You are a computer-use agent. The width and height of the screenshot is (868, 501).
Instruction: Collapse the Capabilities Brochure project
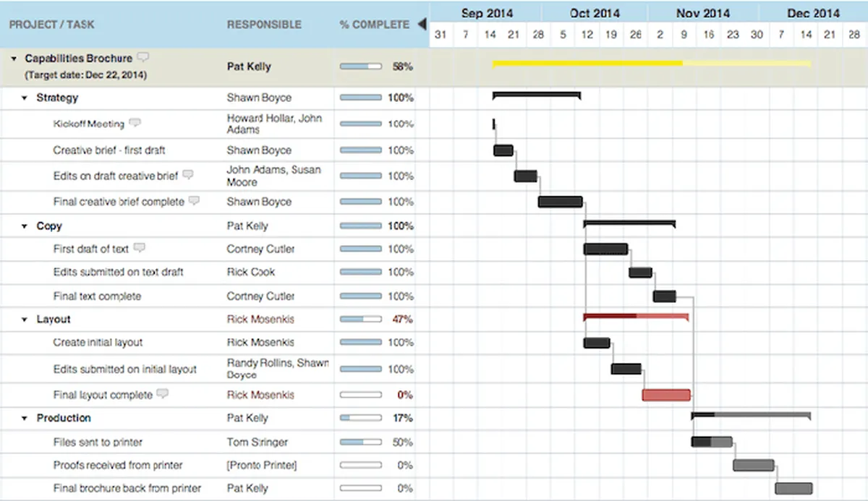click(14, 59)
